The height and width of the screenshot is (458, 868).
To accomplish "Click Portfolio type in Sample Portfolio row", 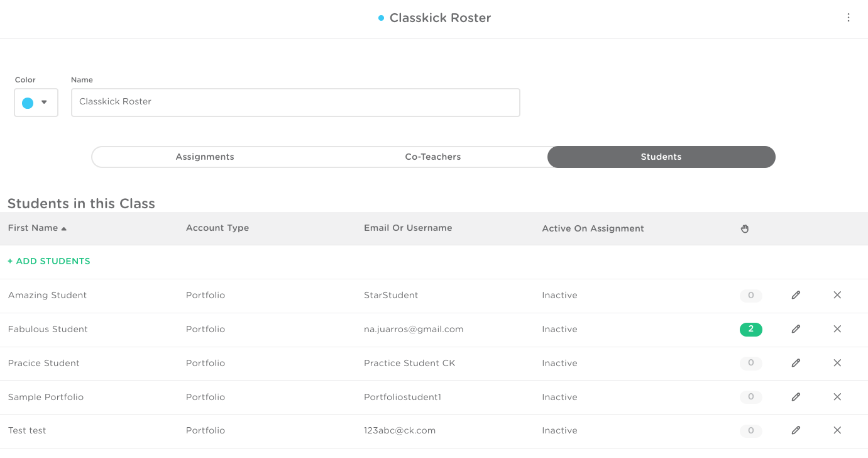I will [x=206, y=397].
